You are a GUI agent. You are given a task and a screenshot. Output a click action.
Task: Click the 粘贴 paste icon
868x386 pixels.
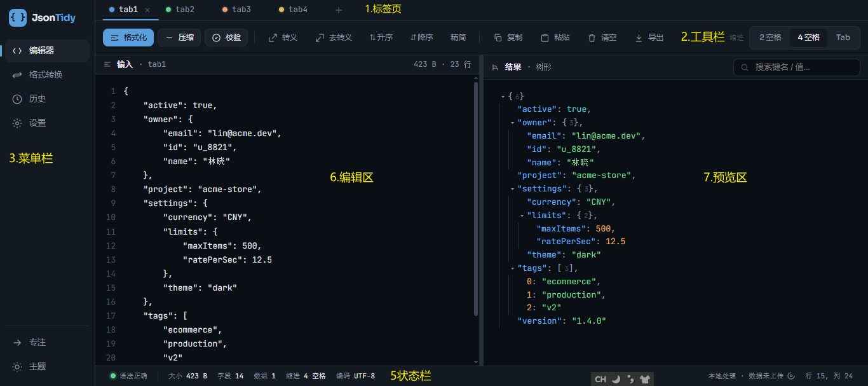[545, 38]
